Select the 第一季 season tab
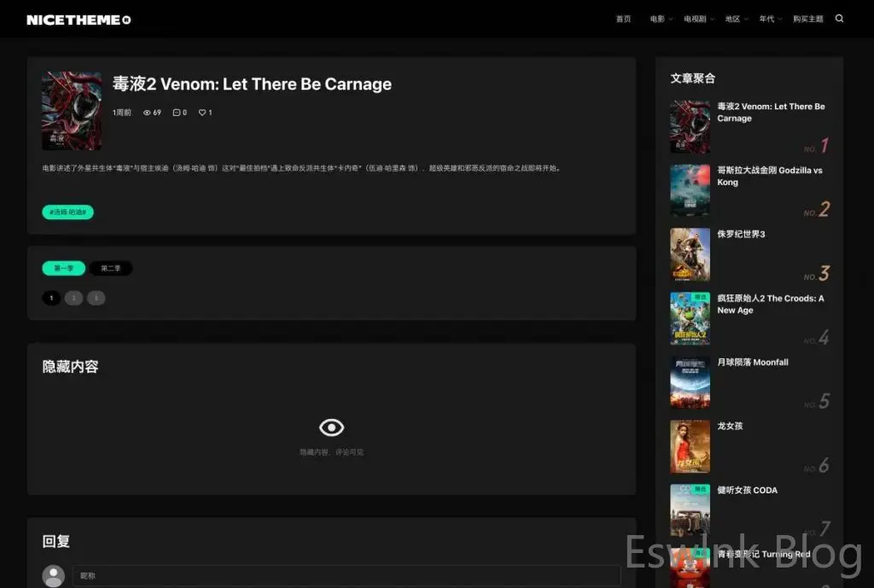Screen dimensions: 874x588 click(64, 268)
